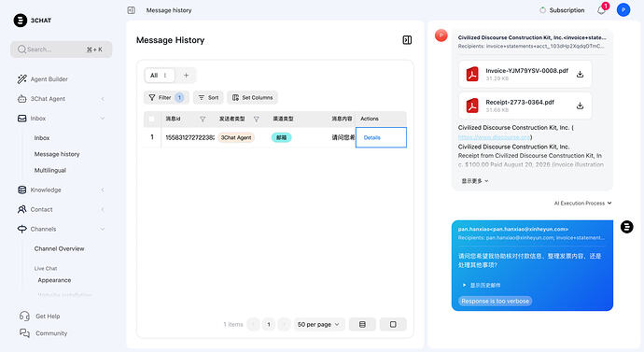The width and height of the screenshot is (644, 352).
Task: Open Set Columns
Action: (x=253, y=97)
